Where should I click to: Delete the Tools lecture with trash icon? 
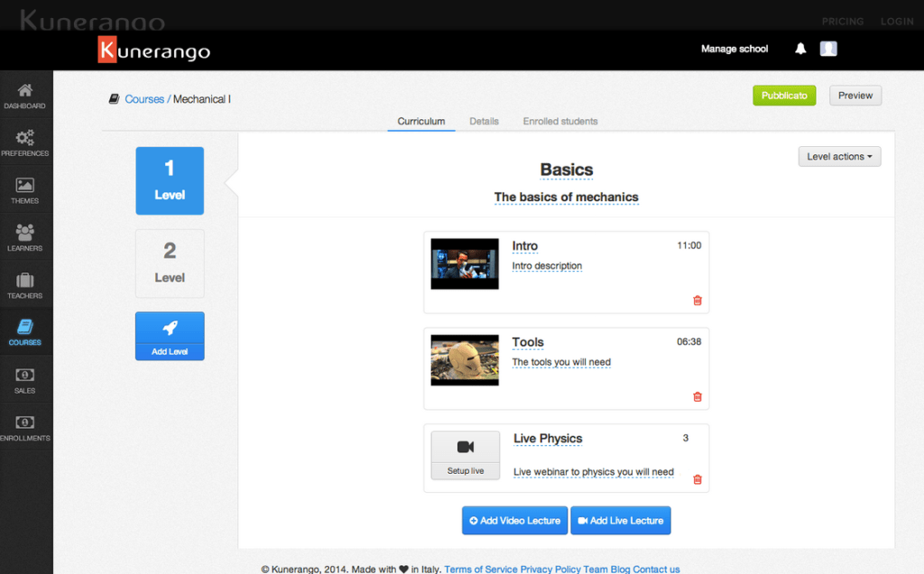pyautogui.click(x=698, y=396)
